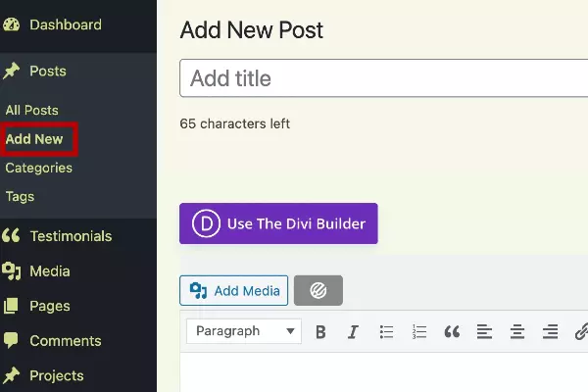Open the Categories submenu item
The image size is (588, 392).
[x=39, y=168]
